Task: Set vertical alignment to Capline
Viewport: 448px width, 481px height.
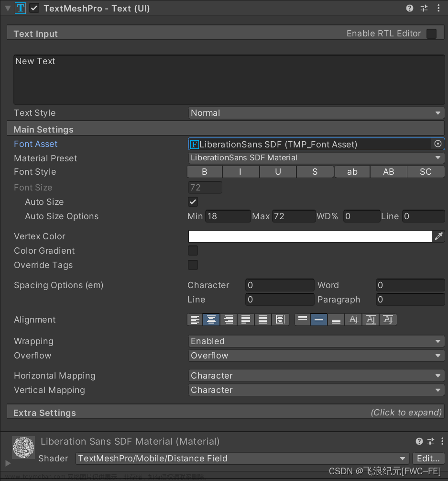Action: pyautogui.click(x=388, y=320)
